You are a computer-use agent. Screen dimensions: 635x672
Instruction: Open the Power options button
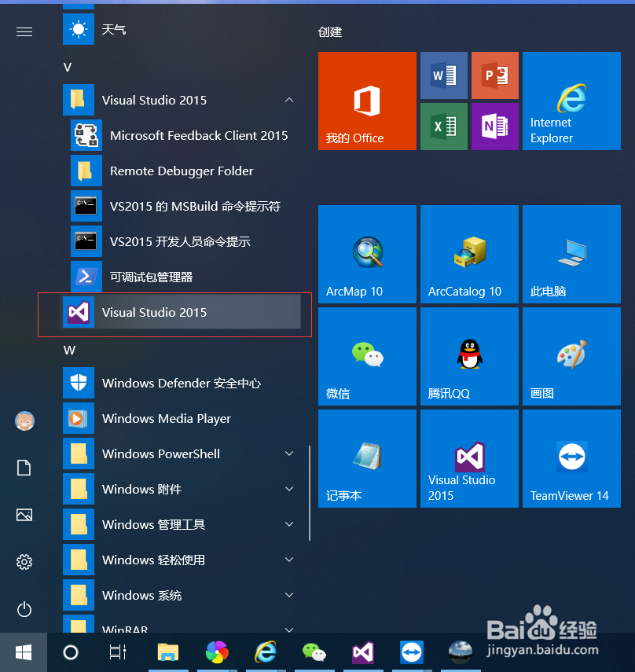[x=24, y=609]
